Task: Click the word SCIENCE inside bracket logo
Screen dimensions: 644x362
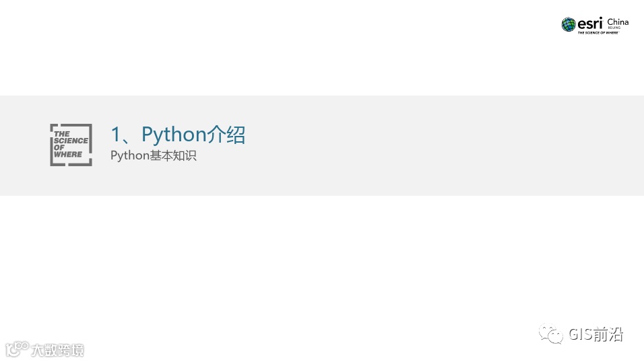Action: click(x=71, y=141)
